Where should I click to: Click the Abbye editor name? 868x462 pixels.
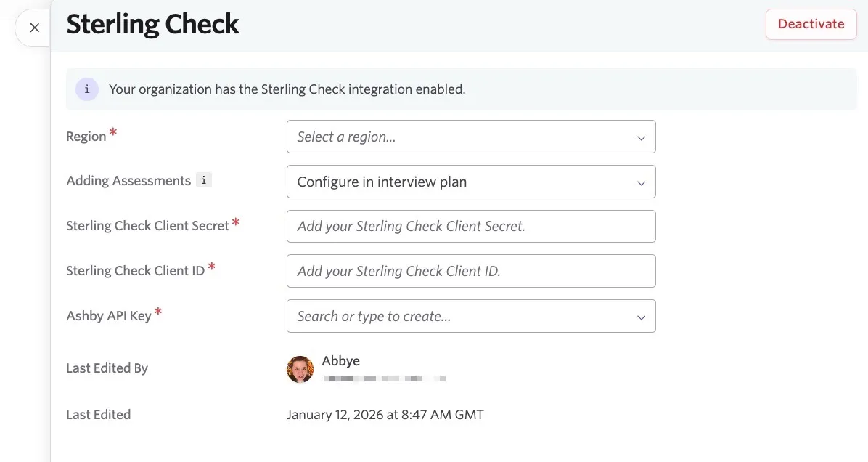tap(341, 360)
